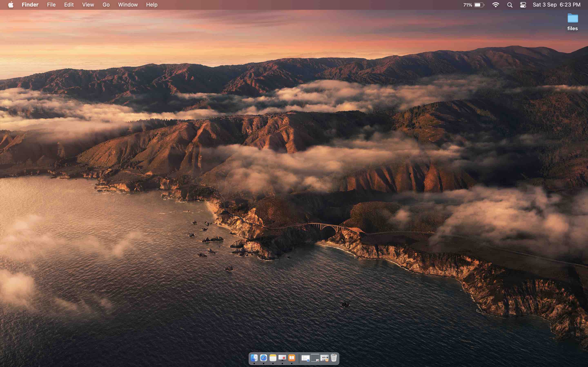
Task: Launch Books from the Dock
Action: [x=292, y=358]
